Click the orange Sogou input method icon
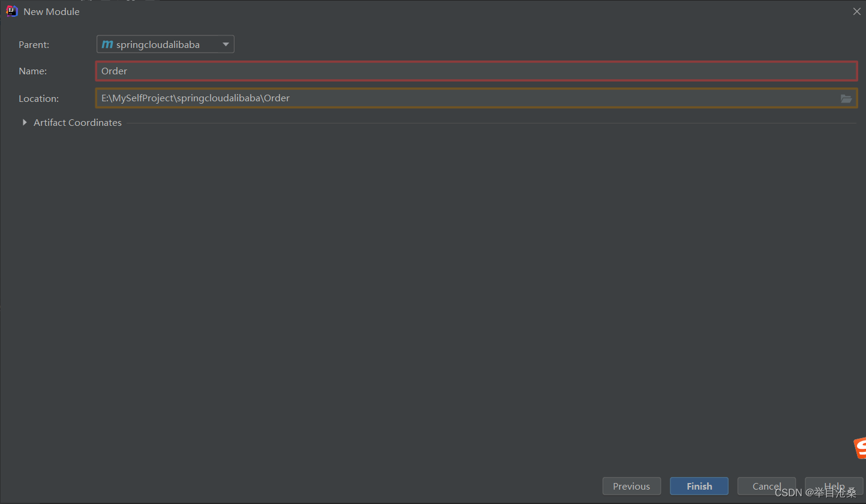 [860, 448]
